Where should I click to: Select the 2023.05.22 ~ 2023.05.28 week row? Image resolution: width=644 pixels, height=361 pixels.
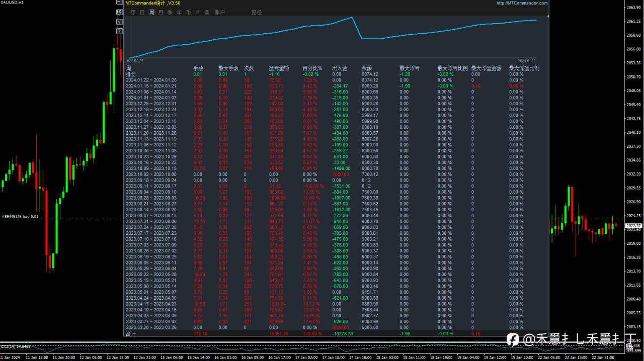(336, 274)
